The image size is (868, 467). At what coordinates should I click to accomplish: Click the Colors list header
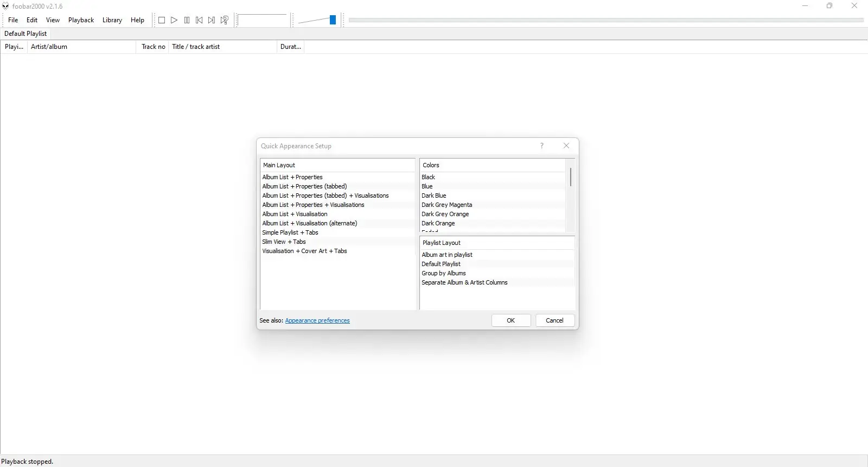pyautogui.click(x=493, y=165)
